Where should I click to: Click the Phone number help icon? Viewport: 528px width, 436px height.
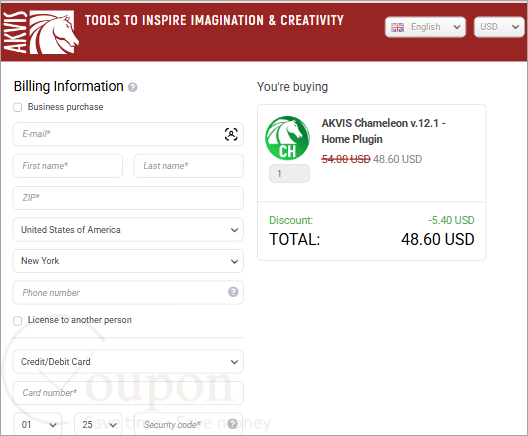[x=233, y=292]
